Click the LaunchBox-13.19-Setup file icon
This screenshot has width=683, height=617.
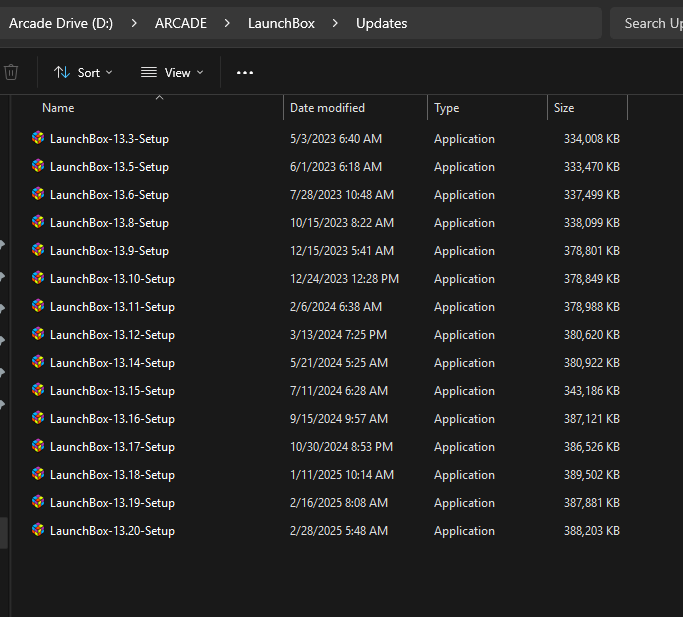point(38,502)
